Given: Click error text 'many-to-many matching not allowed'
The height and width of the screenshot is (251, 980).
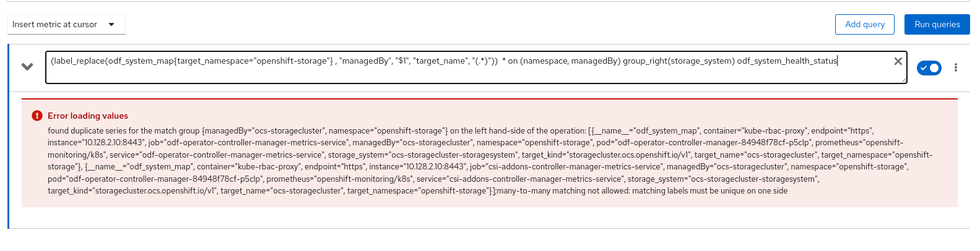Looking at the screenshot, I should (x=562, y=191).
